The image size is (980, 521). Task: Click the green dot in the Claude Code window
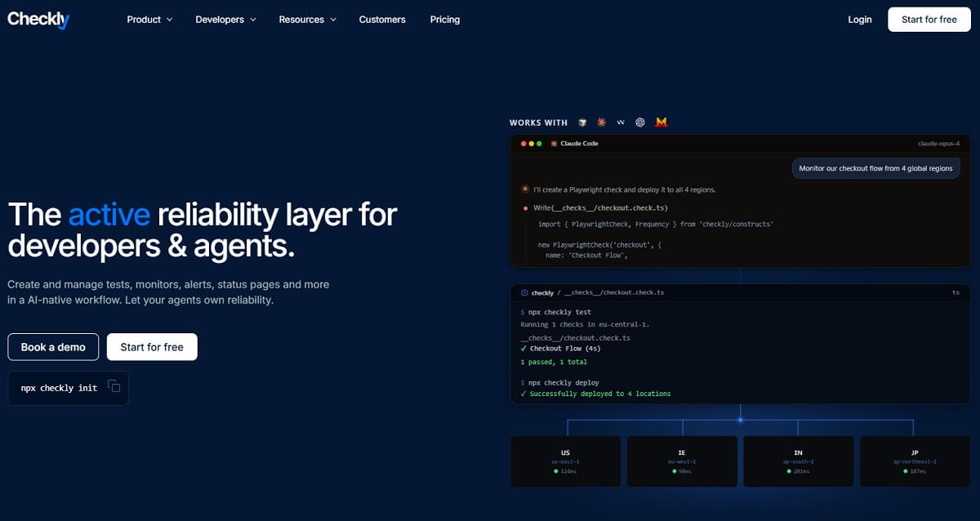click(x=539, y=144)
